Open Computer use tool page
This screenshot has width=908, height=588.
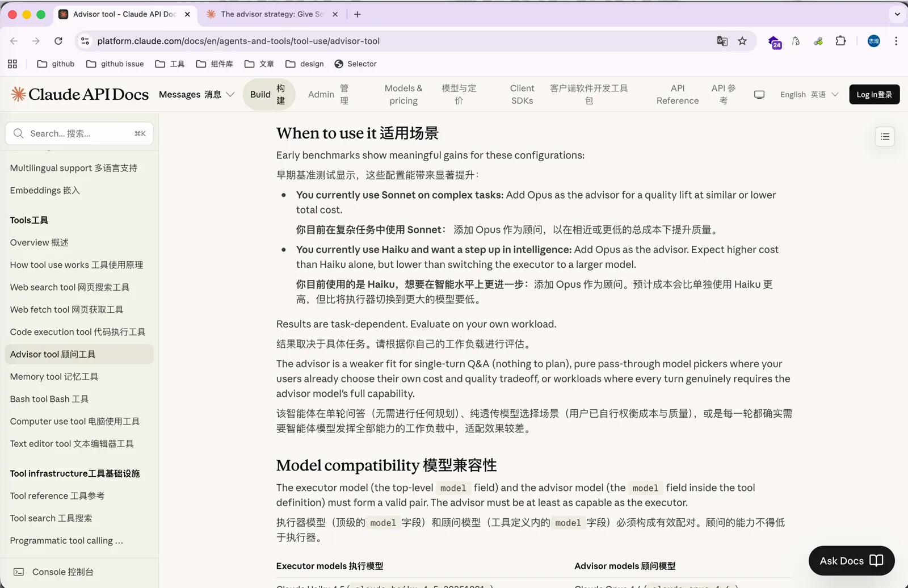pyautogui.click(x=75, y=422)
